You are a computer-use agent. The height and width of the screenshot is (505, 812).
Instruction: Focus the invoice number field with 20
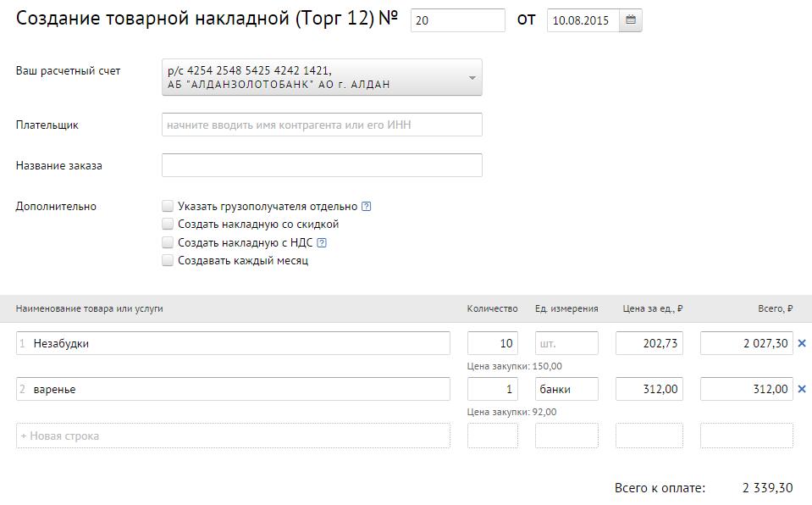click(458, 20)
